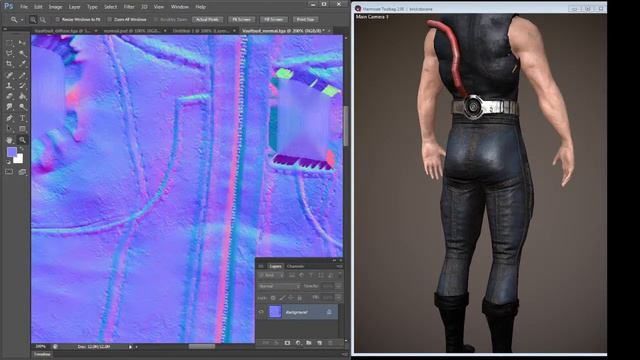
Task: Select the Brush tool
Action: click(22, 75)
